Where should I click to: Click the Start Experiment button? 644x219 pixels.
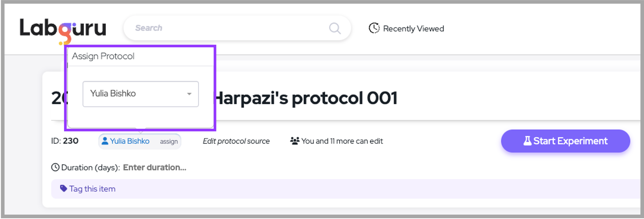click(565, 141)
